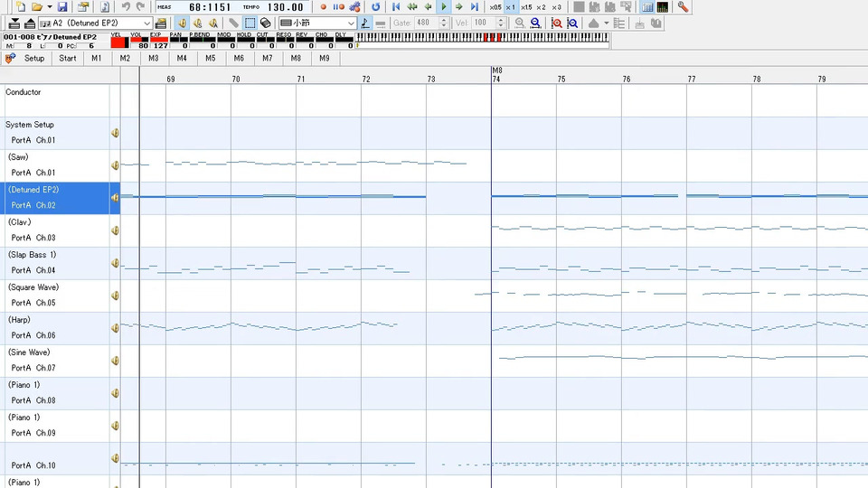This screenshot has height=488, width=868.
Task: Click the Vel value field 100
Action: [x=484, y=23]
